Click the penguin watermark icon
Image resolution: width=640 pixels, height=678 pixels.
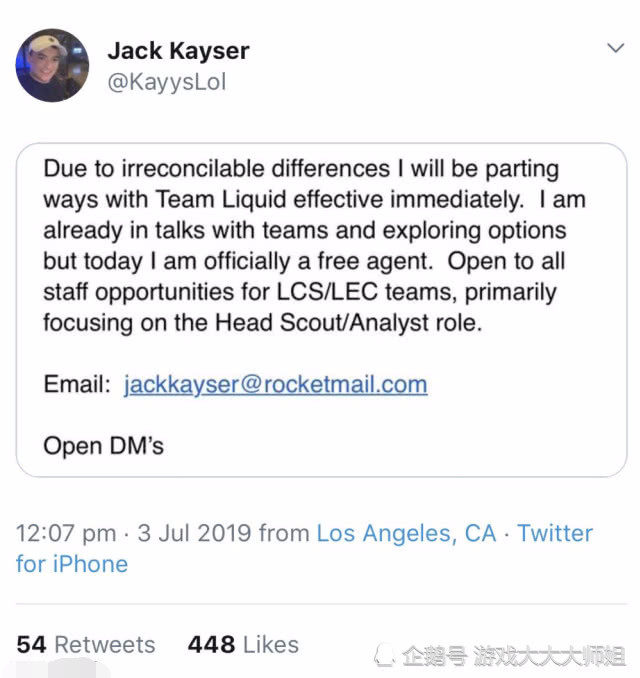(x=384, y=656)
